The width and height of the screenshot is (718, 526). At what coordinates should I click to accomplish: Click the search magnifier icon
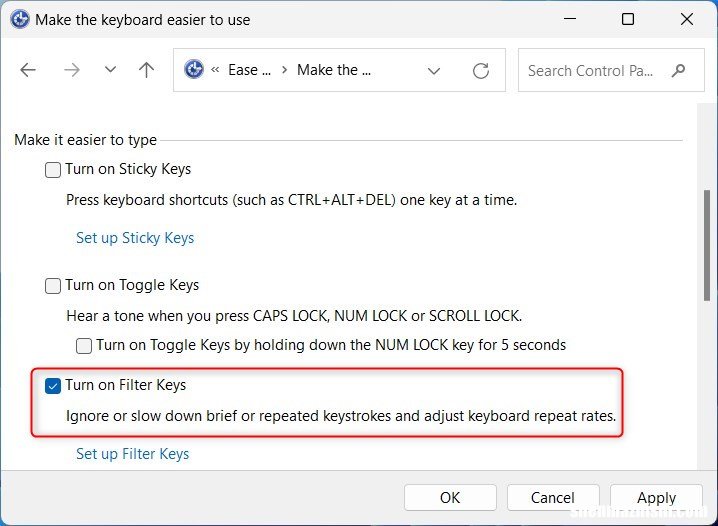(678, 70)
